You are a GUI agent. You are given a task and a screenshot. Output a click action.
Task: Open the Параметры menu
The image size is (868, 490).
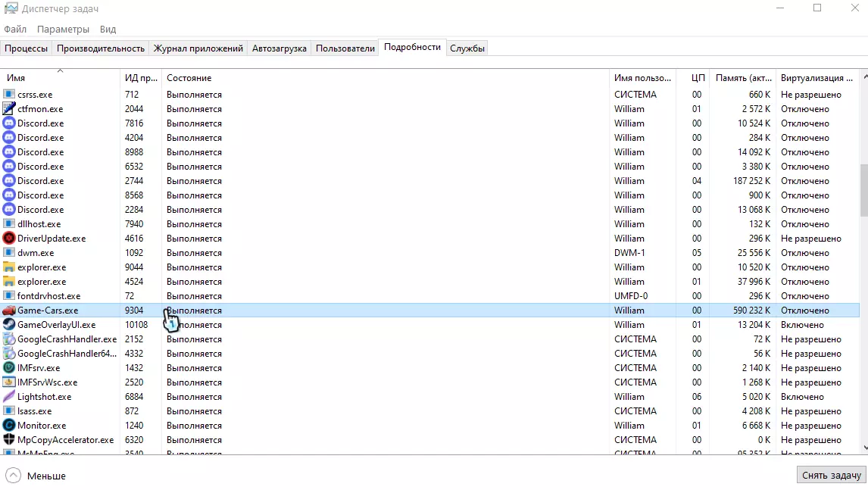[x=63, y=30]
